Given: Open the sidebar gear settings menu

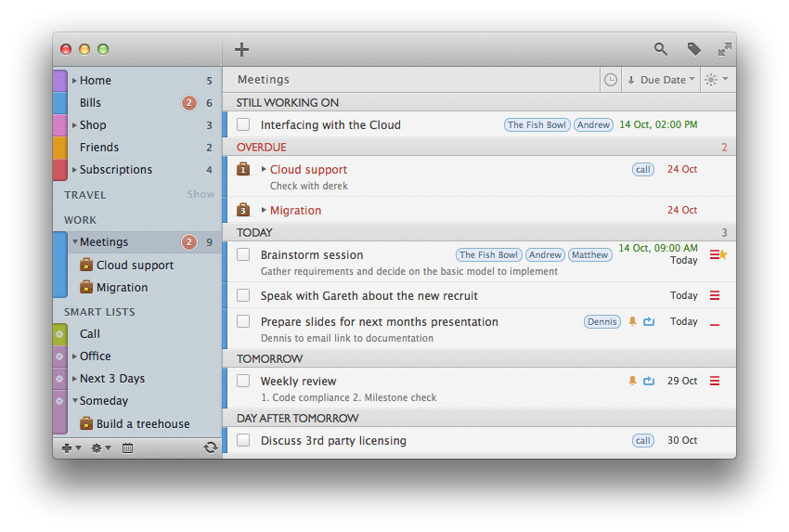Looking at the screenshot, I should (100, 448).
